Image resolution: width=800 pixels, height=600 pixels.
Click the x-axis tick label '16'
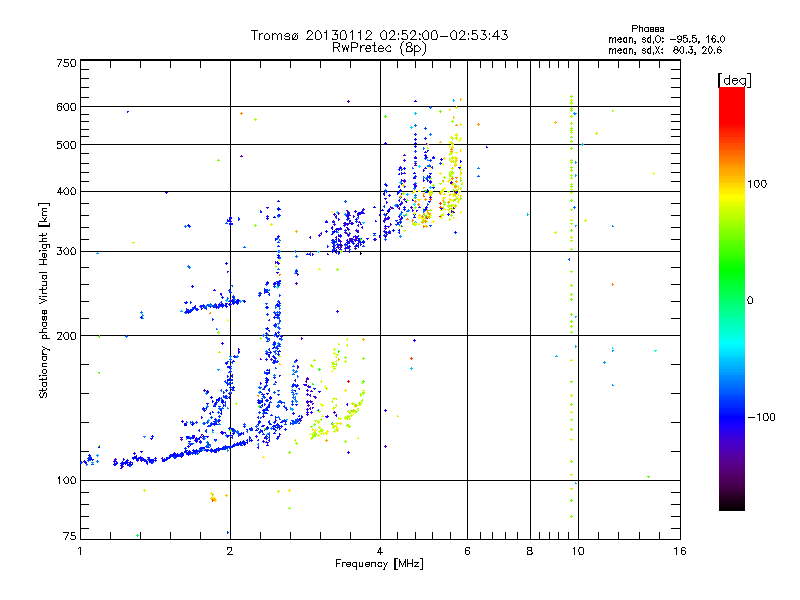point(680,551)
